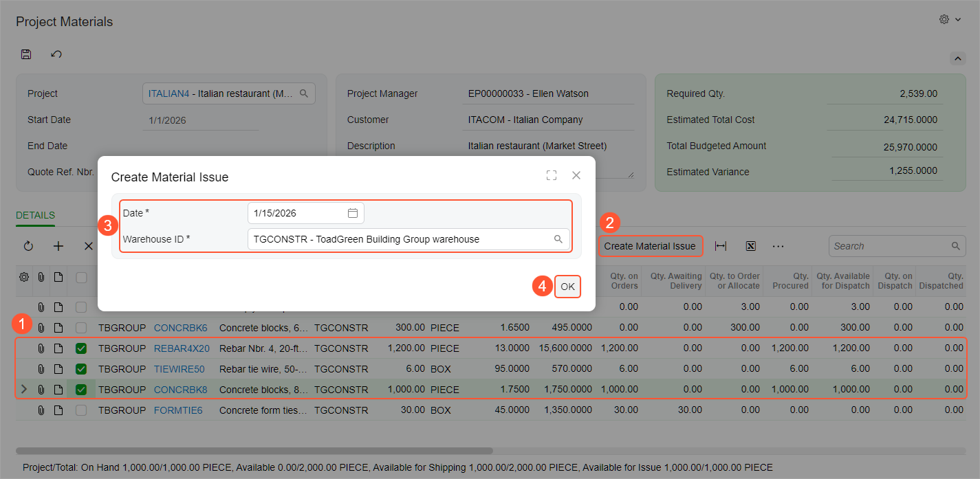This screenshot has width=980, height=479.
Task: Delete the selected row with the X icon
Action: tap(88, 246)
